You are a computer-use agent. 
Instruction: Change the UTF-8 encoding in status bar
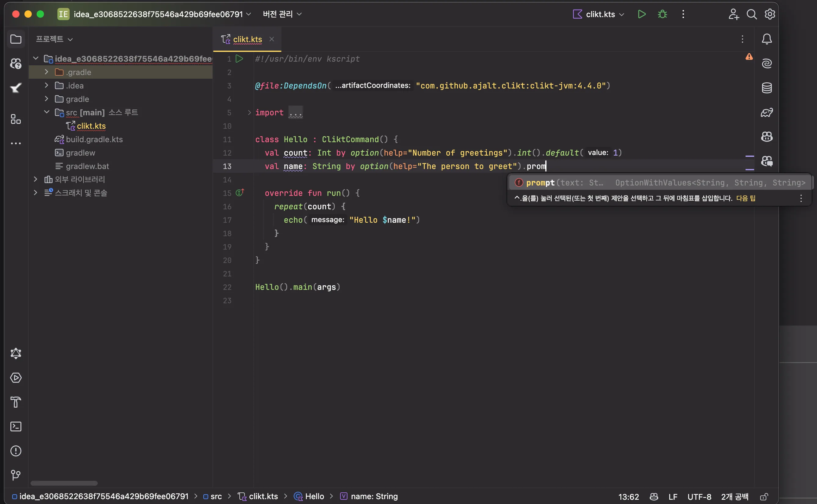699,497
